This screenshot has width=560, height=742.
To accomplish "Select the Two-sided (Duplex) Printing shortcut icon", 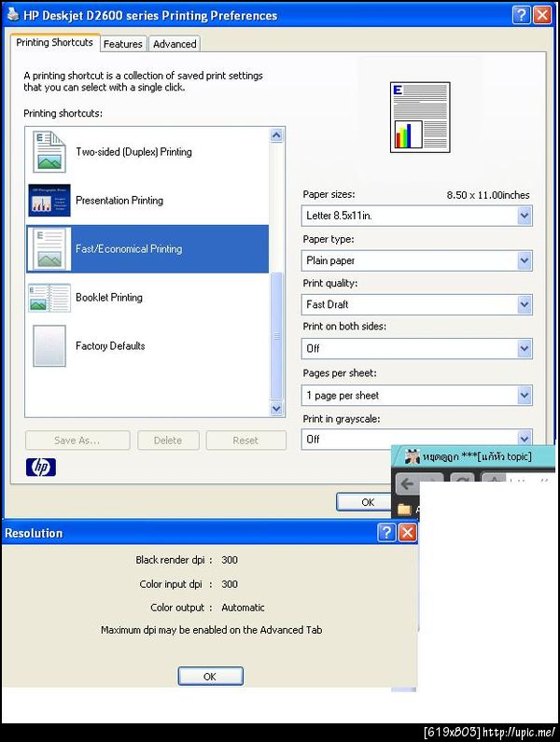I will click(x=49, y=151).
